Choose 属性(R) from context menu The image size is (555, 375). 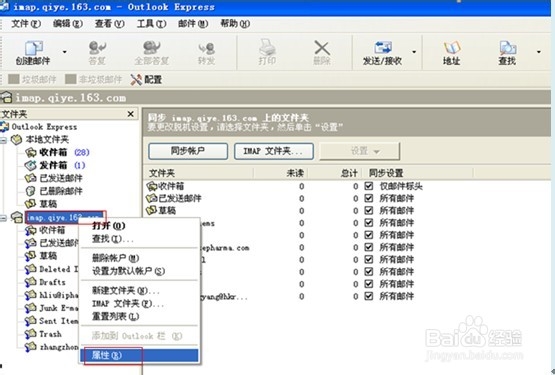pyautogui.click(x=139, y=355)
